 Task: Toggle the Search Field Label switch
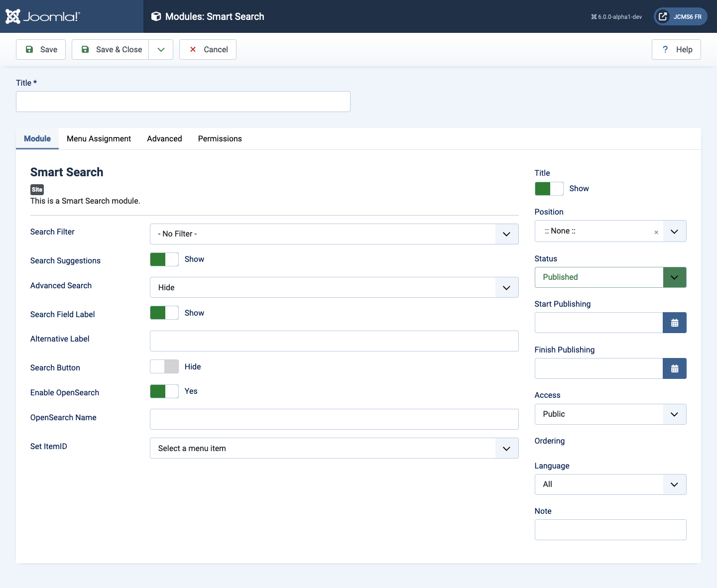164,313
